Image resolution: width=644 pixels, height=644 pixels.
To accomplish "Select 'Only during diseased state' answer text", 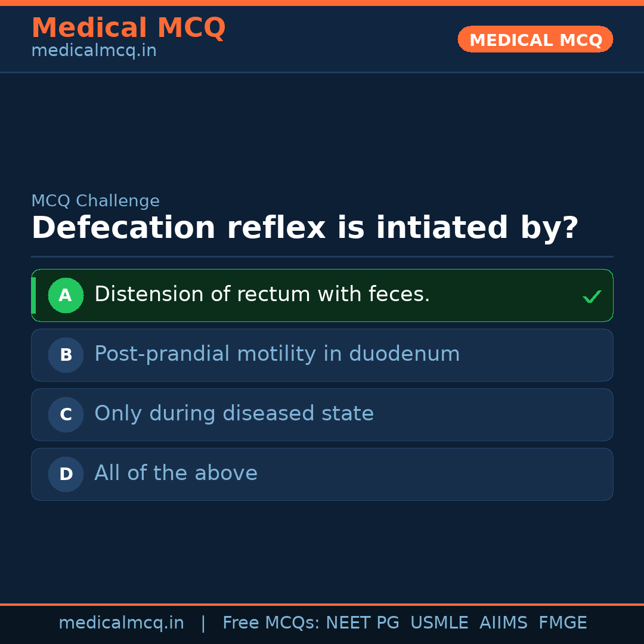I will click(x=234, y=414).
